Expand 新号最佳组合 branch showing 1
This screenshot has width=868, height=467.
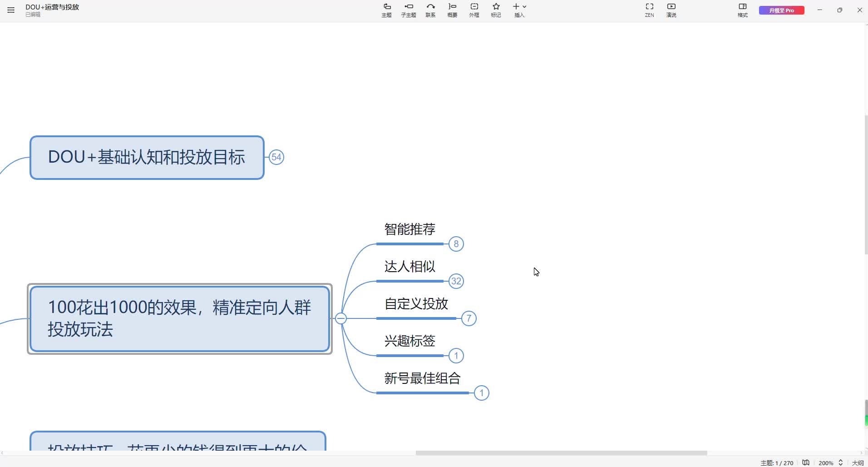tap(482, 393)
